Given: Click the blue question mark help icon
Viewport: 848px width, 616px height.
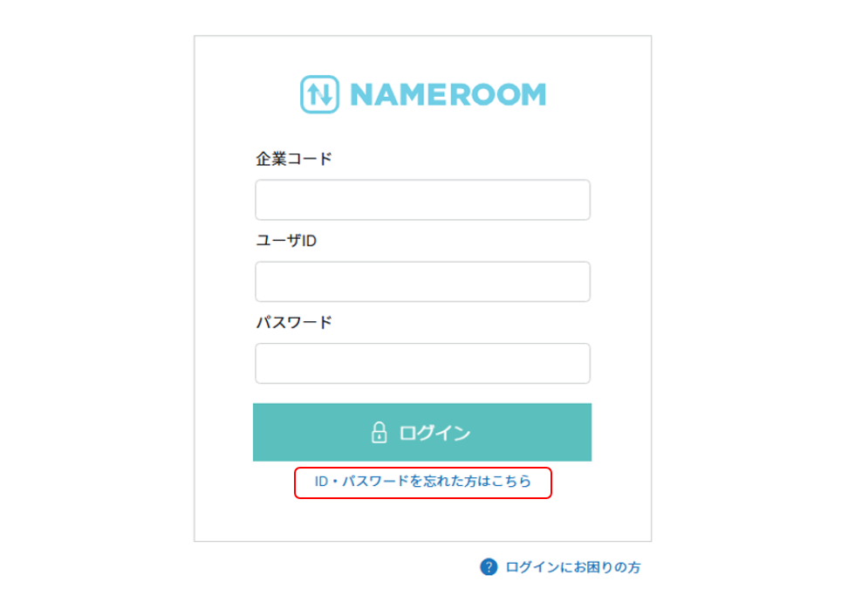Looking at the screenshot, I should pos(489,567).
